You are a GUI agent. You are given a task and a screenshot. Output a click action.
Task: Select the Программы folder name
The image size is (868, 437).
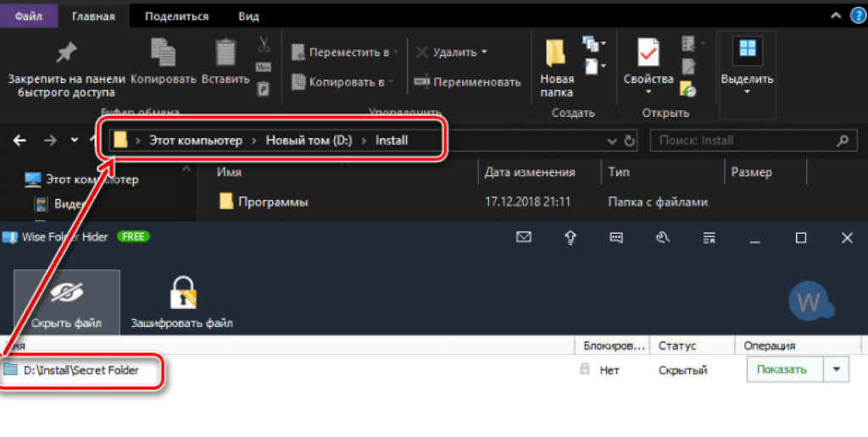(273, 202)
